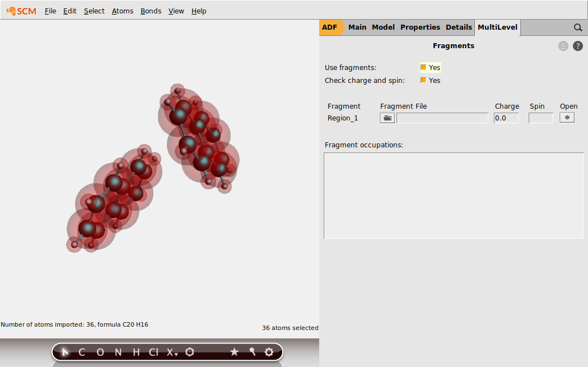The image size is (588, 367).
Task: Switch to the Details tab
Action: pos(459,27)
